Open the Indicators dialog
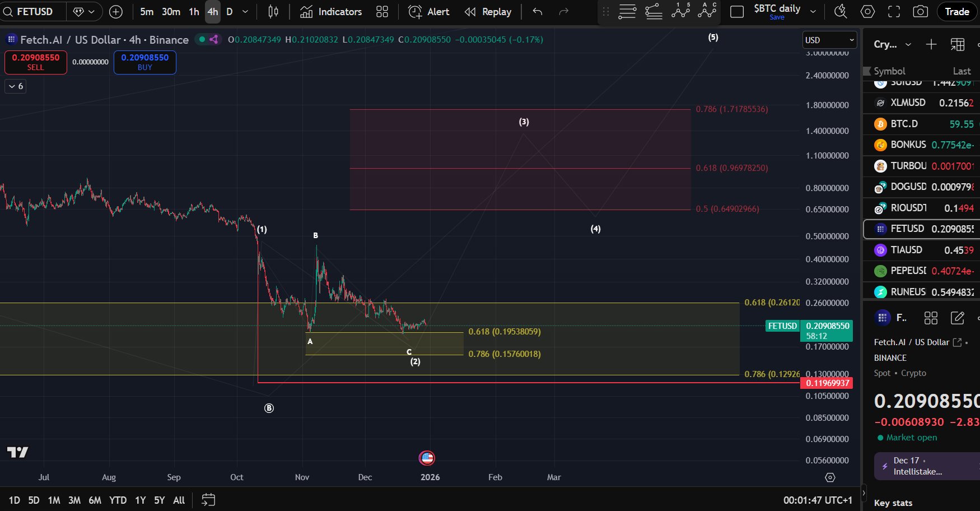 coord(331,12)
